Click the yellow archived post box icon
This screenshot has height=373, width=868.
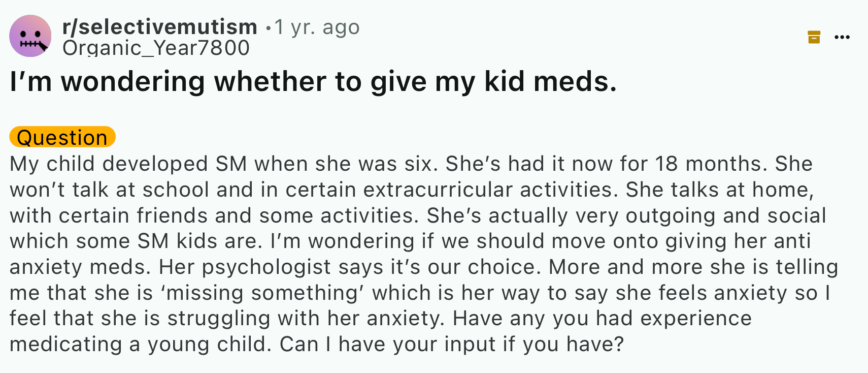click(814, 37)
